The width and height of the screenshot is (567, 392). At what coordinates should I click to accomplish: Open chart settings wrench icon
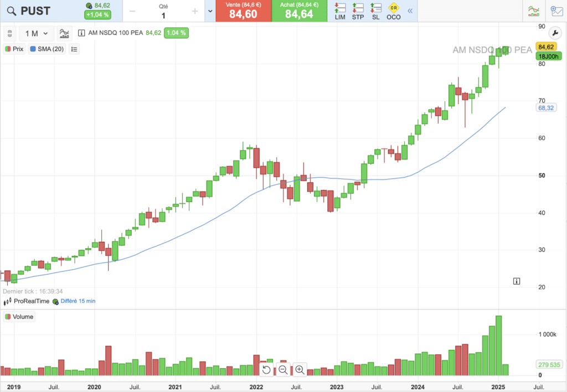coord(555,33)
